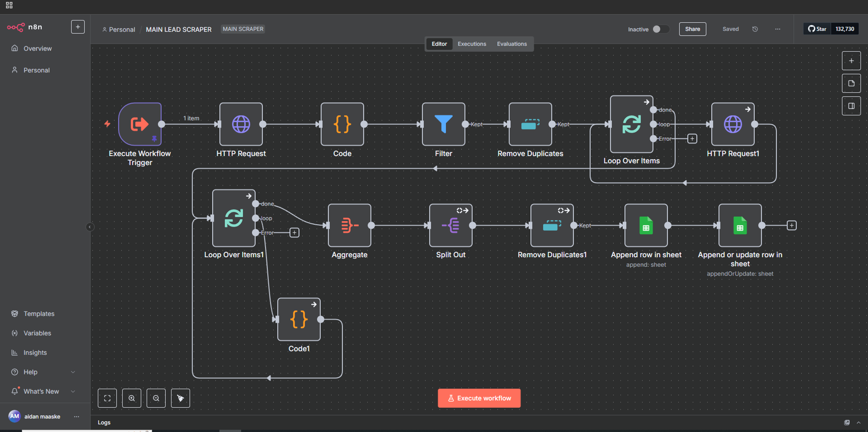Click the Execute workflow button
The width and height of the screenshot is (868, 432).
coord(479,398)
